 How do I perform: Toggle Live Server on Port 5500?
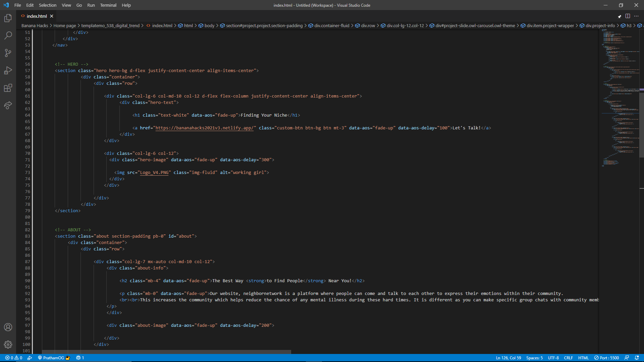606,358
